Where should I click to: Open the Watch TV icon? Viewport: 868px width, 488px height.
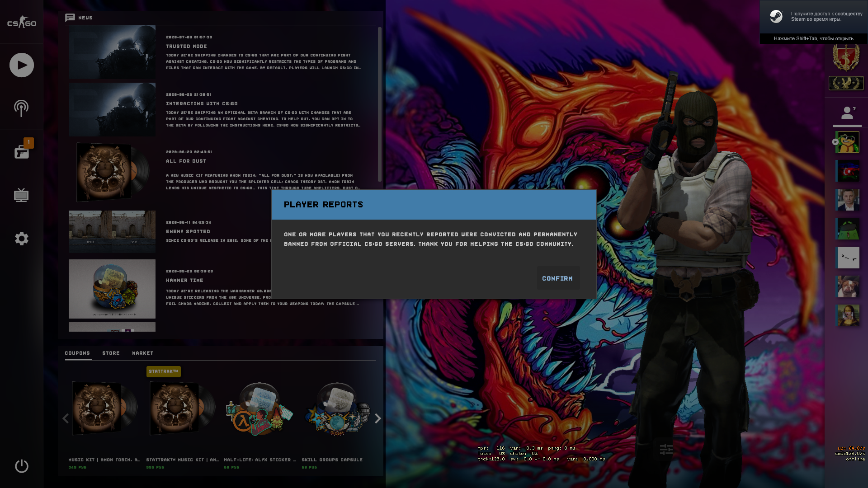[x=21, y=195]
